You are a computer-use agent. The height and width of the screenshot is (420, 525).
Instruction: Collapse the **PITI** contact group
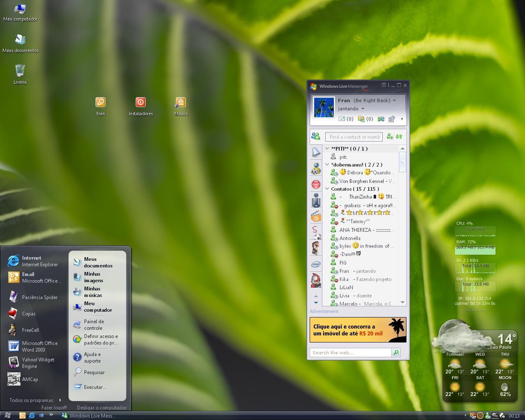(x=327, y=148)
